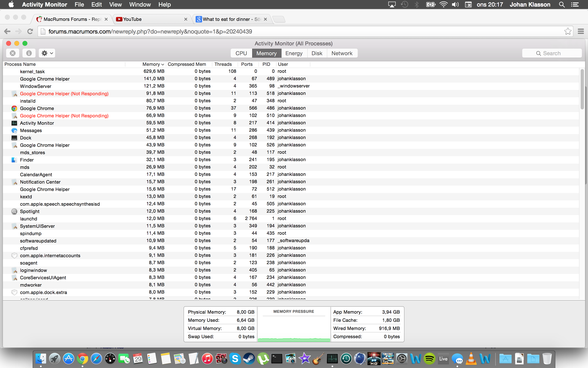Reload the page in Chrome

[30, 31]
